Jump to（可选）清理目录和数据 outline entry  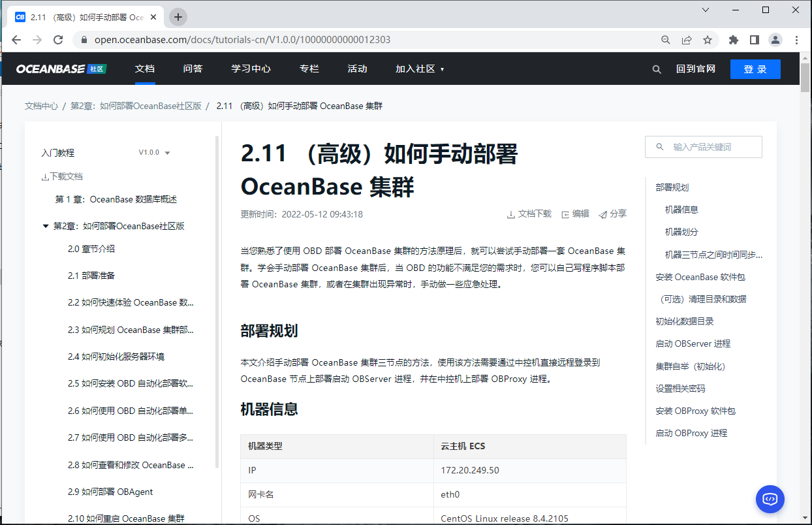click(x=701, y=299)
